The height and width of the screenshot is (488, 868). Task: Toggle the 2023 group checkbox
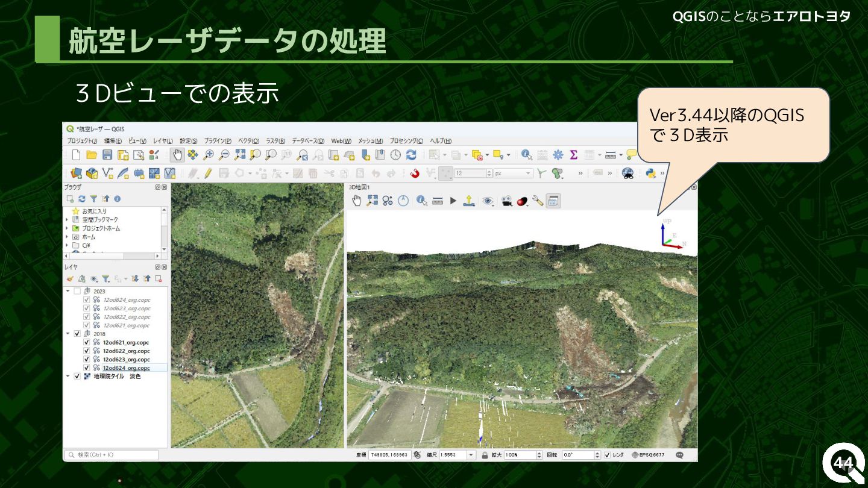click(x=77, y=291)
